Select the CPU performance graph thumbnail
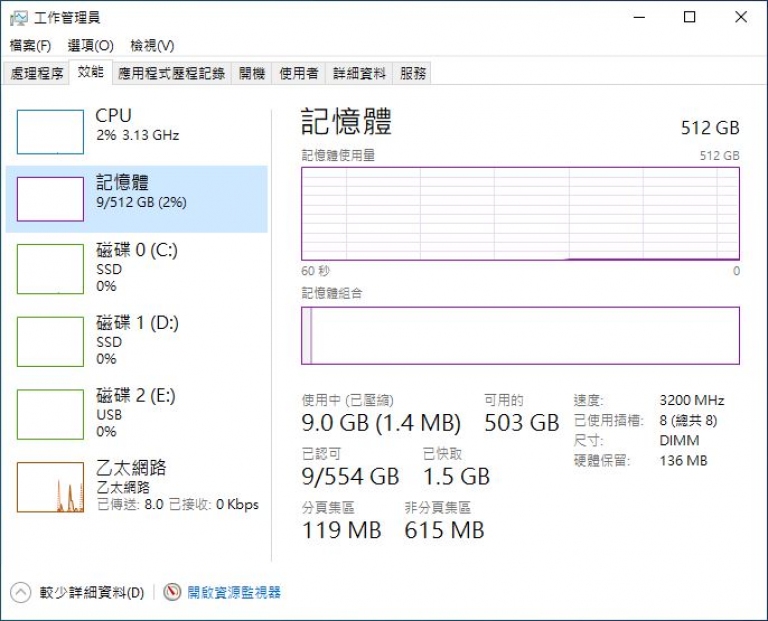Image resolution: width=768 pixels, height=621 pixels. click(x=50, y=132)
